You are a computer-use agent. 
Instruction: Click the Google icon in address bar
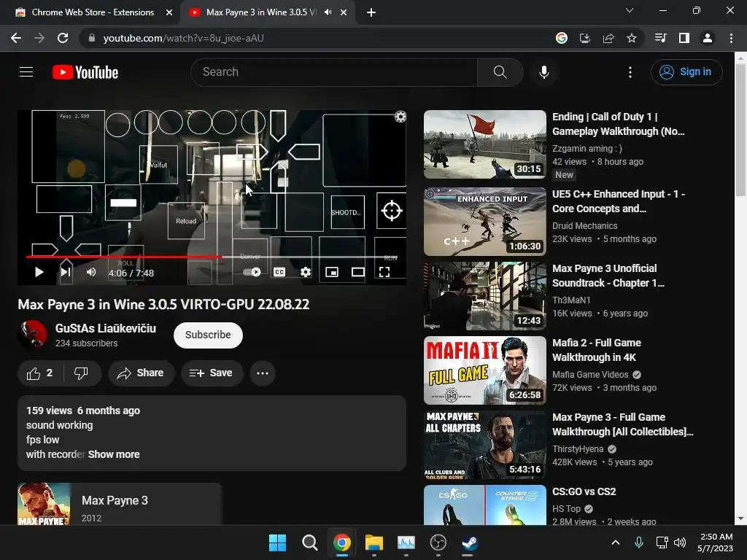[x=562, y=38]
